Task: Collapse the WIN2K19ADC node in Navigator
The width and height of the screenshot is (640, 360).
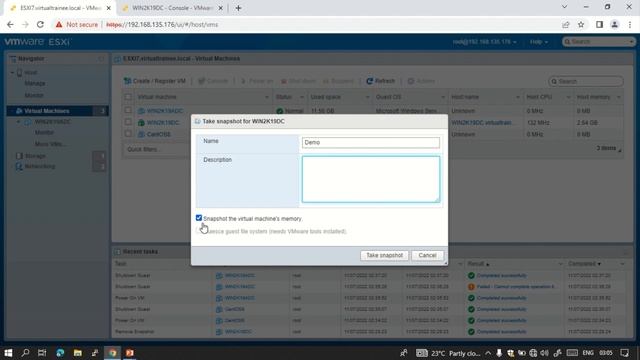Action: click(18, 122)
